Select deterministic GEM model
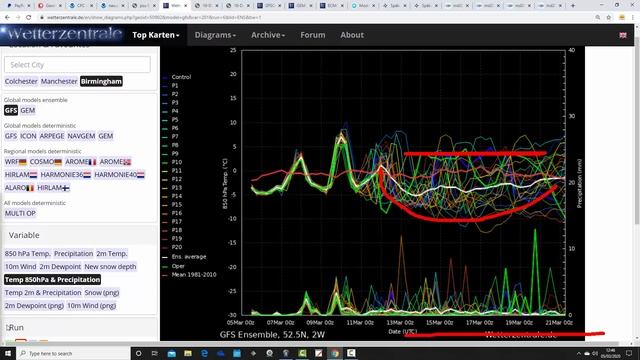Screen dimensions: 640x360 click(106, 136)
